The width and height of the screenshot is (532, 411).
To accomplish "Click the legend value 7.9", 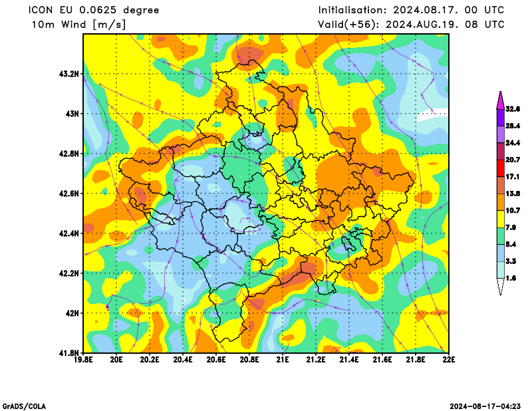I will point(511,227).
